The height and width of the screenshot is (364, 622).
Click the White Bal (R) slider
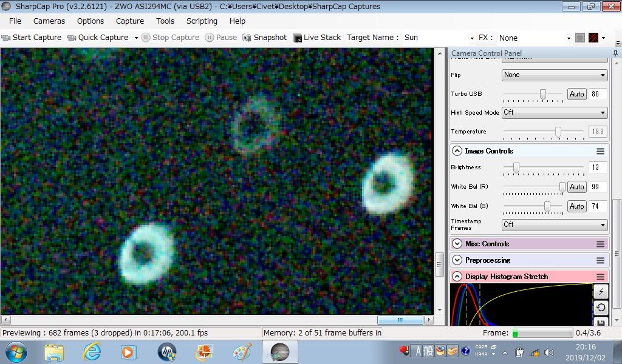tap(535, 187)
